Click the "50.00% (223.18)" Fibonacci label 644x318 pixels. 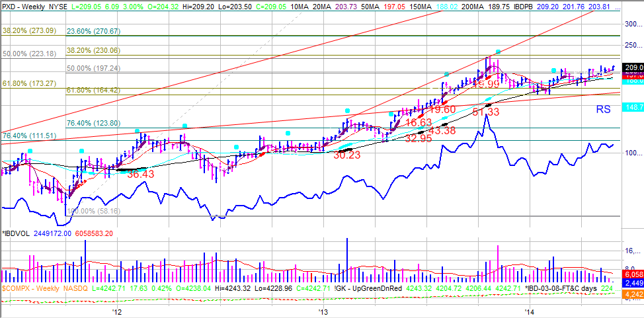28,54
